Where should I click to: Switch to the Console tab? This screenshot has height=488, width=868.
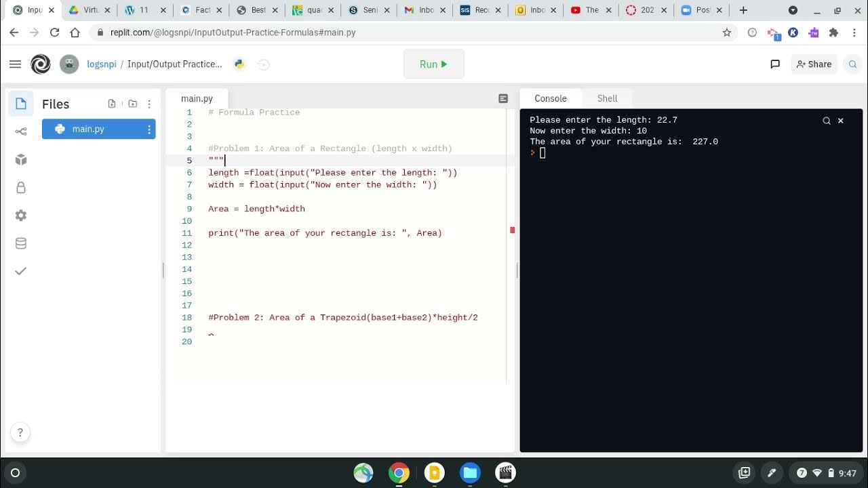point(551,98)
